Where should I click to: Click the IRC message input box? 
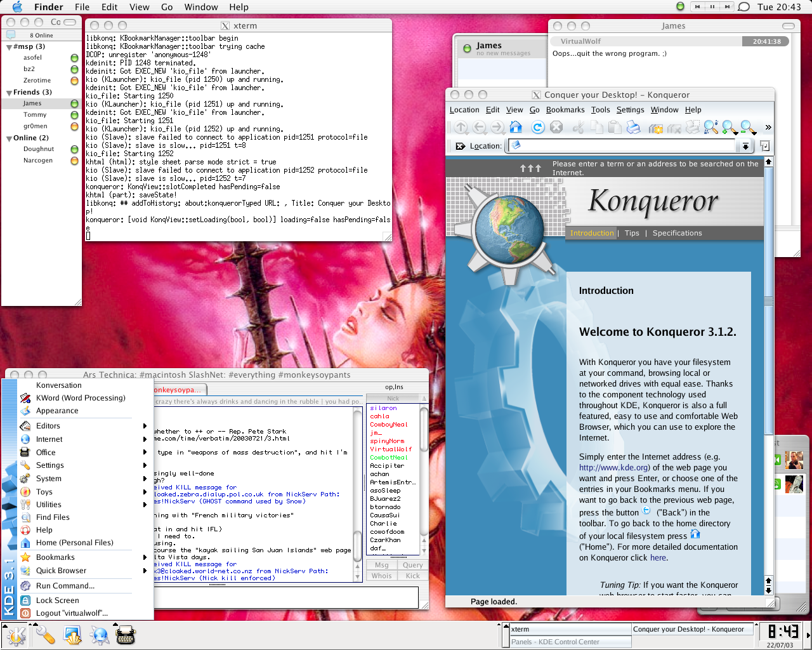(285, 597)
